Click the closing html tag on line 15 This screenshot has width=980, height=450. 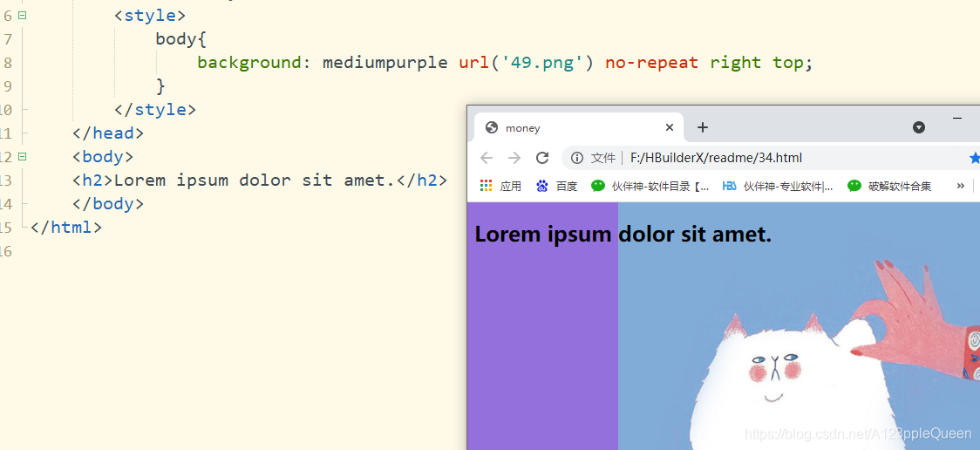click(66, 227)
